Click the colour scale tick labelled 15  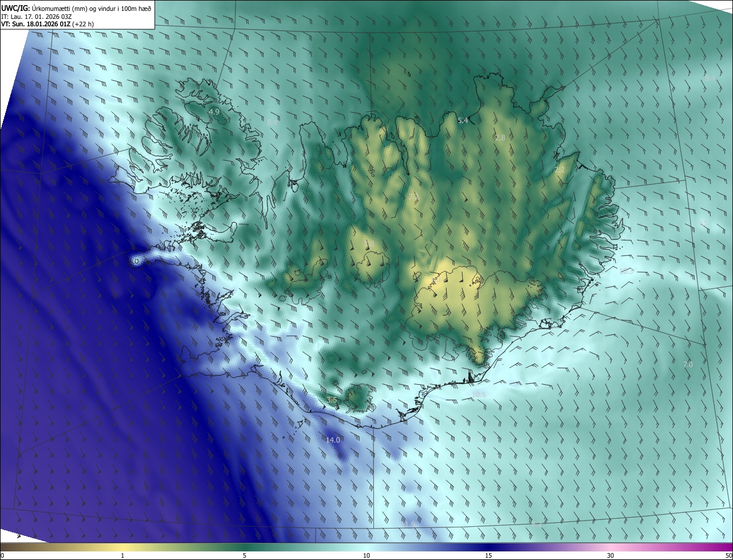tap(488, 556)
